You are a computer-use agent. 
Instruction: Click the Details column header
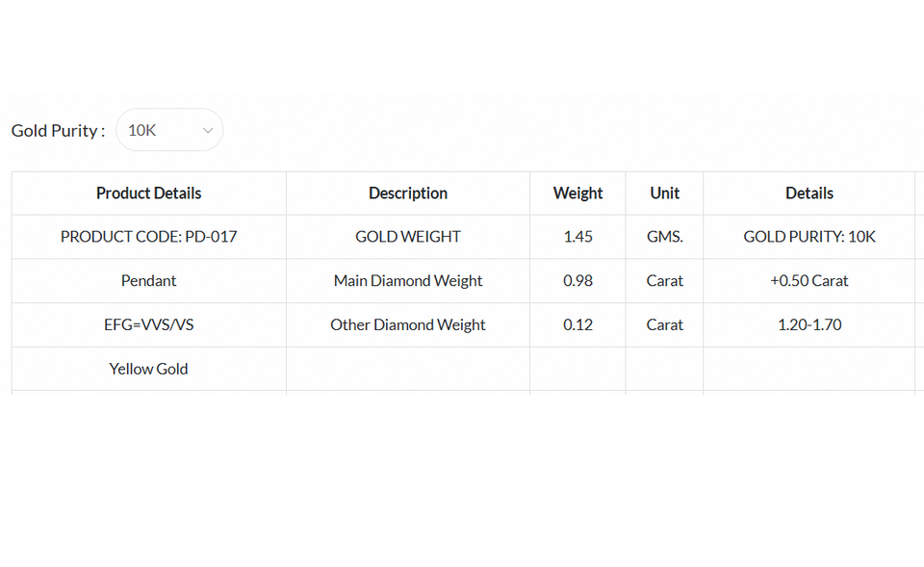point(808,193)
